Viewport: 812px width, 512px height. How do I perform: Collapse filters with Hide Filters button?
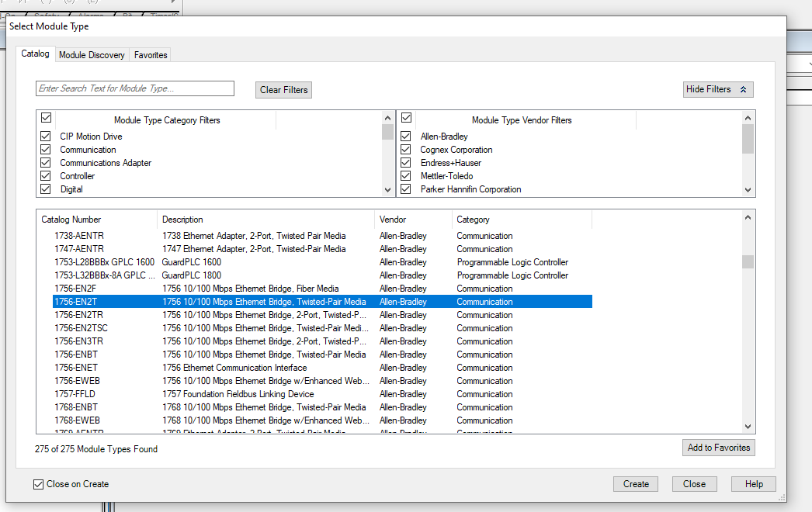(718, 89)
